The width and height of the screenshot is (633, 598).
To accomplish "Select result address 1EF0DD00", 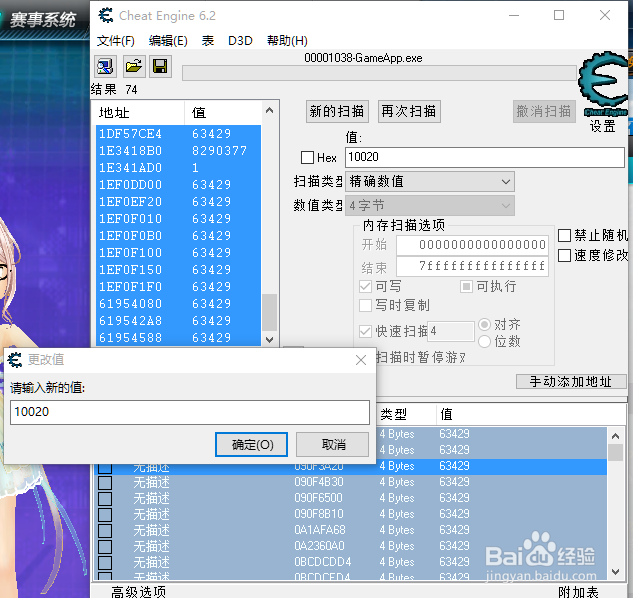I will click(130, 185).
